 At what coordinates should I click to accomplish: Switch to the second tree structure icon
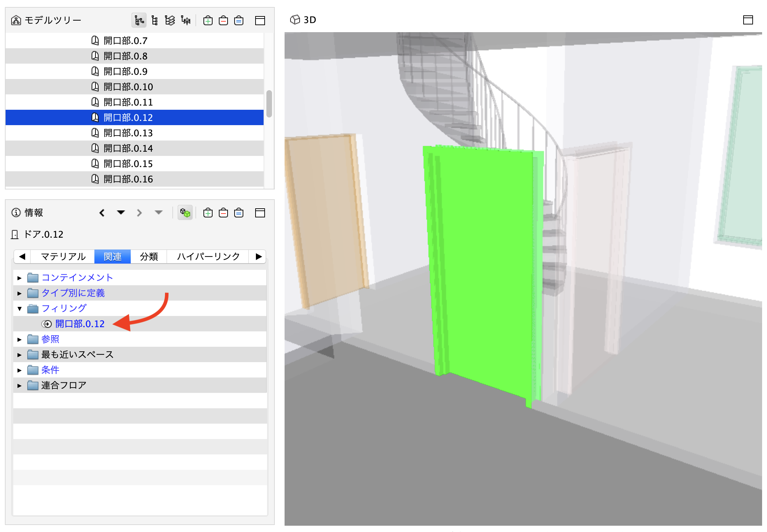[155, 21]
